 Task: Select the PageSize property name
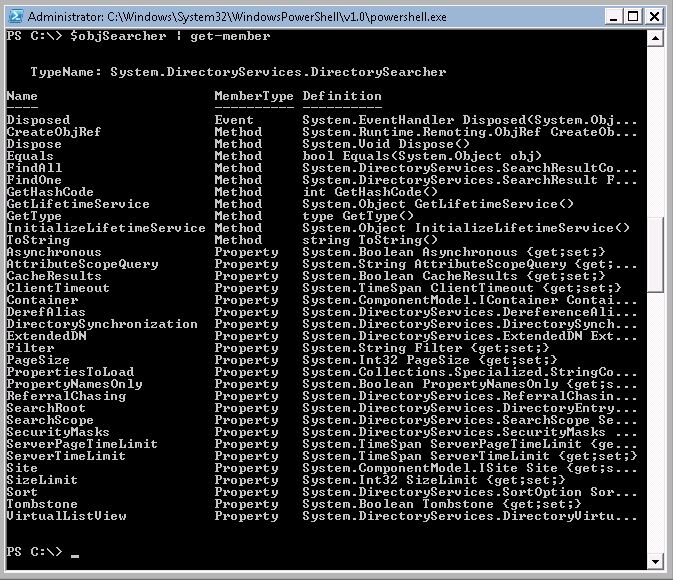tap(37, 360)
